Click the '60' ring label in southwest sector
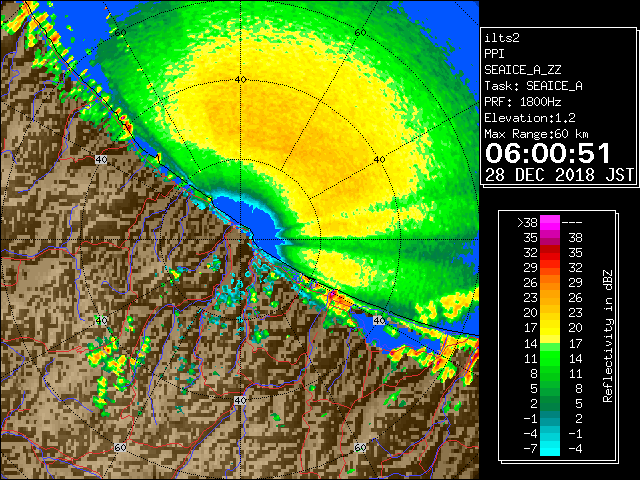Screen dimensions: 640x480 (120, 448)
